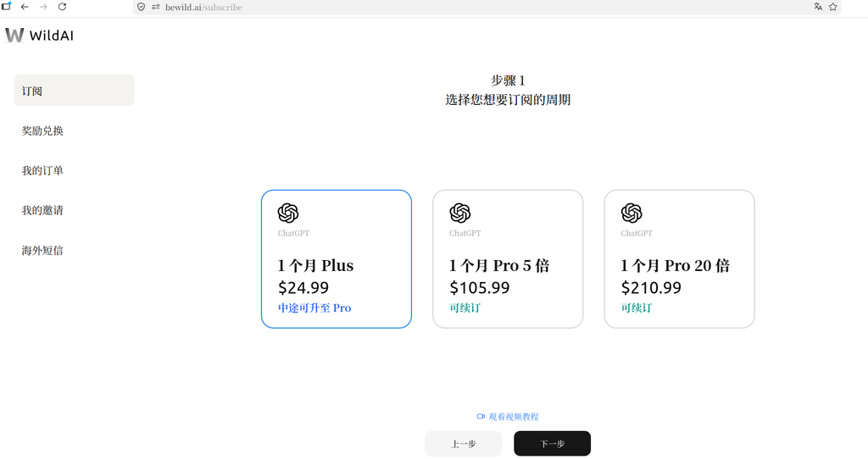Open the 海外短信 sidebar item

(x=42, y=251)
